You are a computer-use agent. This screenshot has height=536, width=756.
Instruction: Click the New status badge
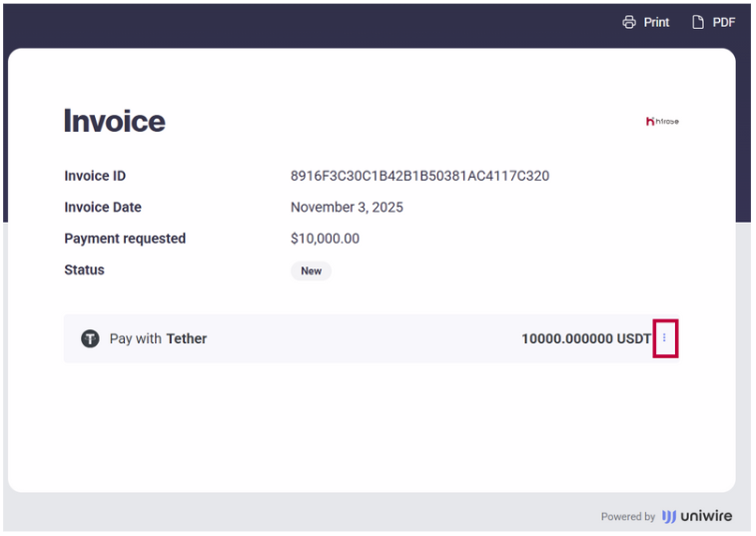coord(311,270)
